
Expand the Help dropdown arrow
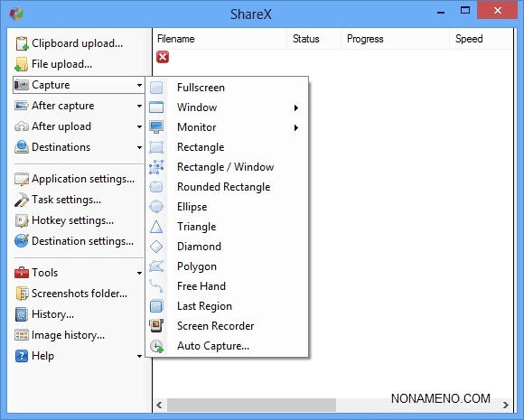pos(139,356)
